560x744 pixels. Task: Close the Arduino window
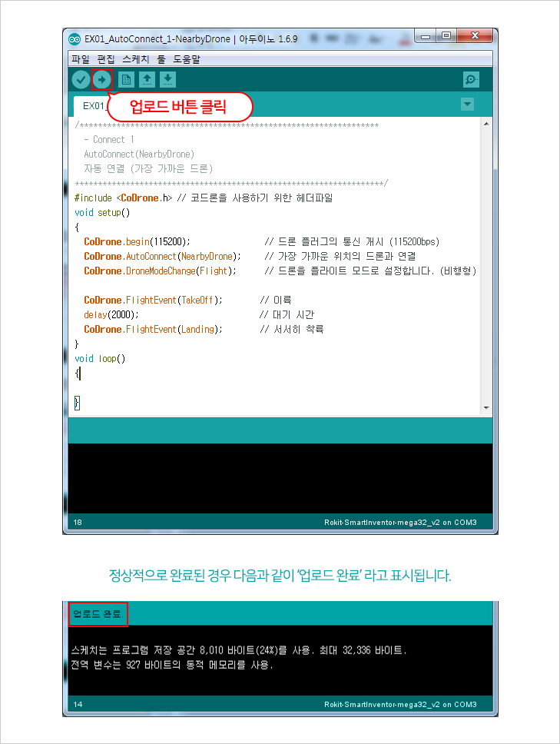[x=476, y=36]
